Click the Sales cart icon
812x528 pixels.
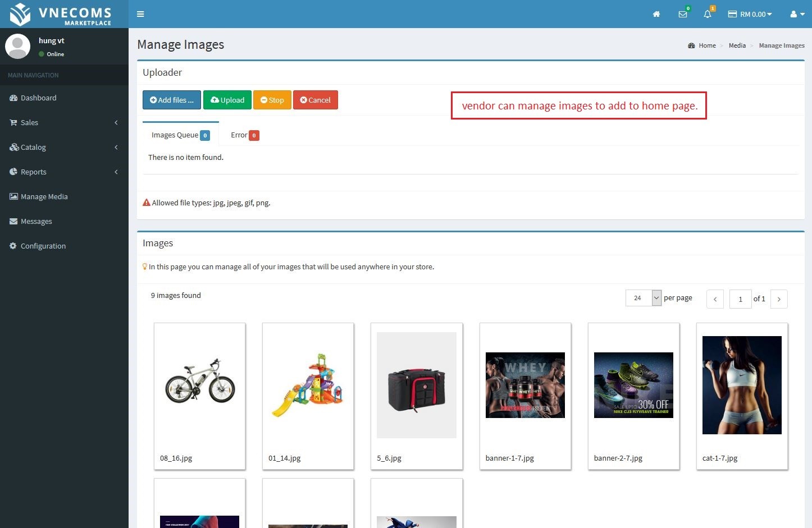13,122
